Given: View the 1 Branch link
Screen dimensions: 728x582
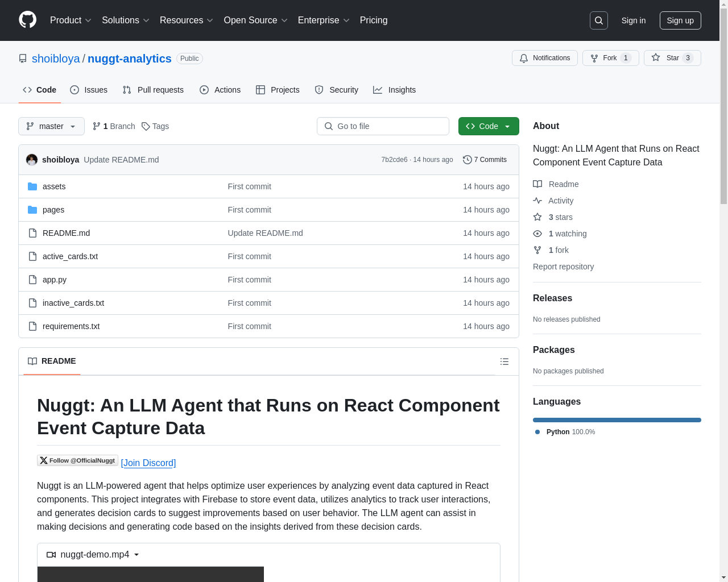Looking at the screenshot, I should (x=114, y=126).
